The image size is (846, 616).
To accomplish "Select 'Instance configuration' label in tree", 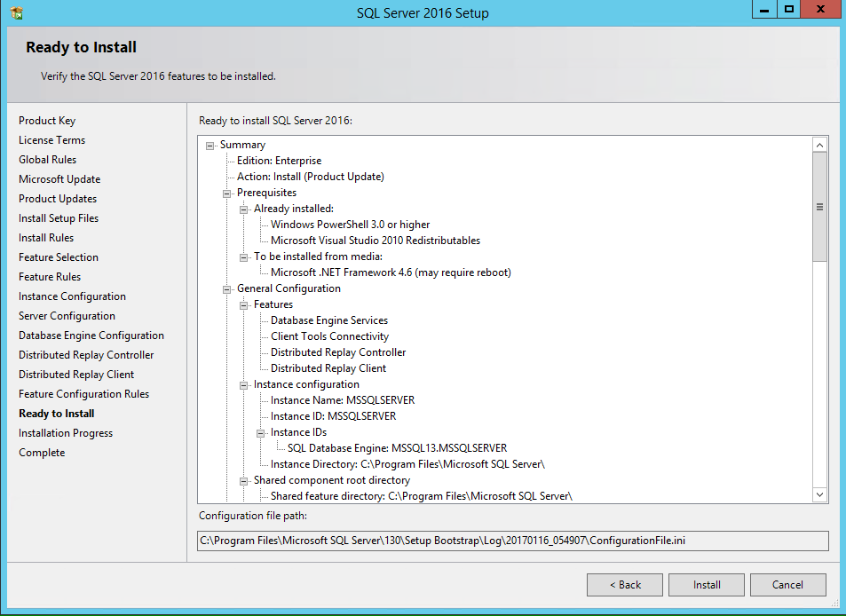I will coord(306,384).
